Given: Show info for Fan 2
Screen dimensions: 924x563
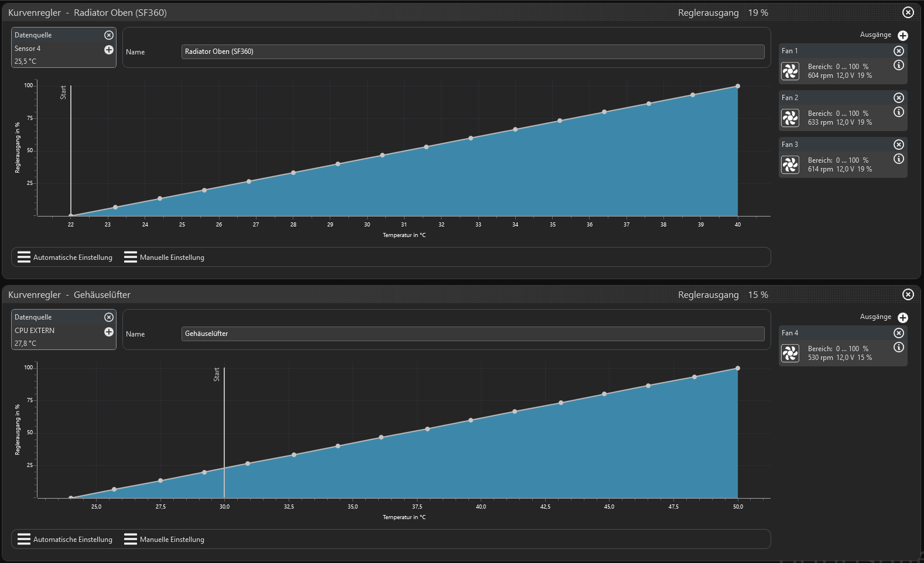Looking at the screenshot, I should pyautogui.click(x=899, y=112).
